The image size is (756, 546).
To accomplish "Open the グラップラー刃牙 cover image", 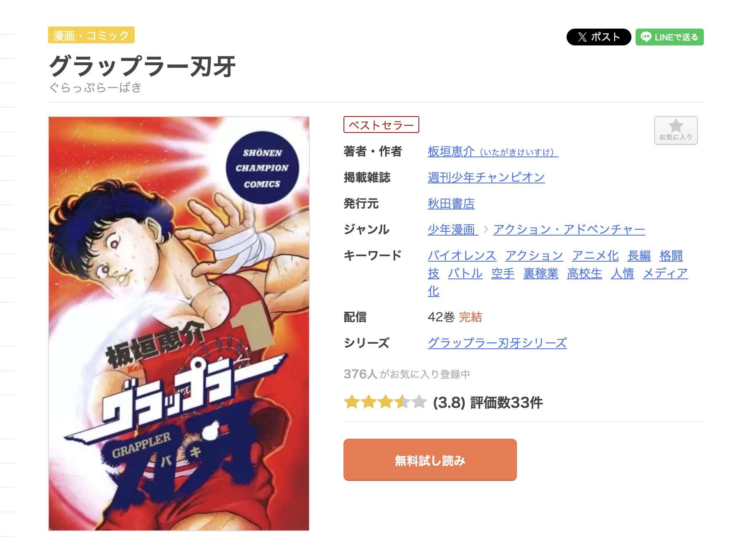I will pos(179,323).
